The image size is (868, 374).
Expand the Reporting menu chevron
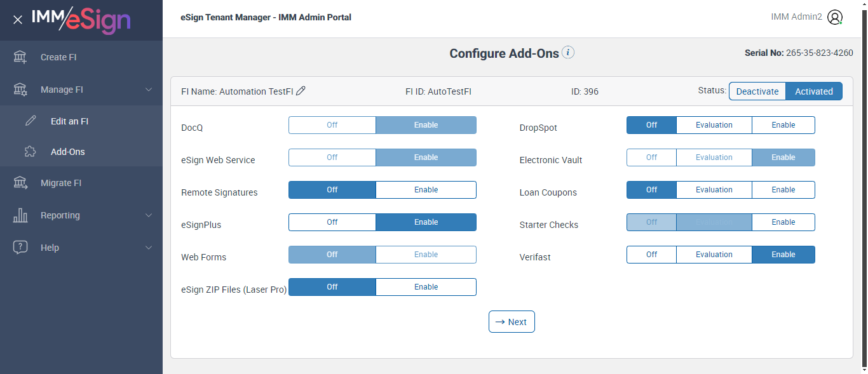[149, 215]
